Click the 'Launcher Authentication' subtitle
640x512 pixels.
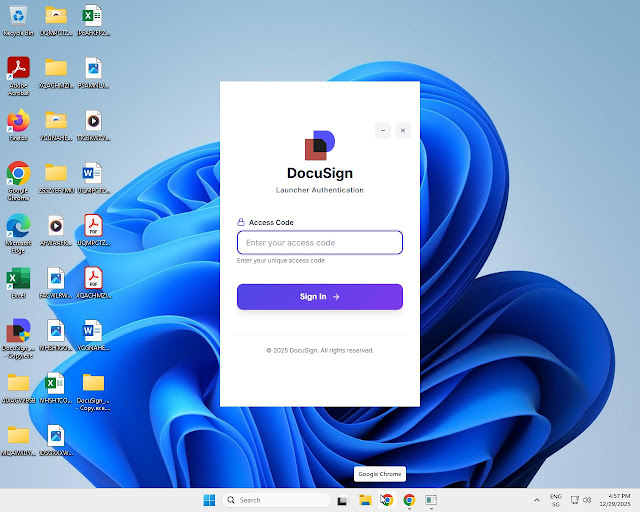coord(320,190)
